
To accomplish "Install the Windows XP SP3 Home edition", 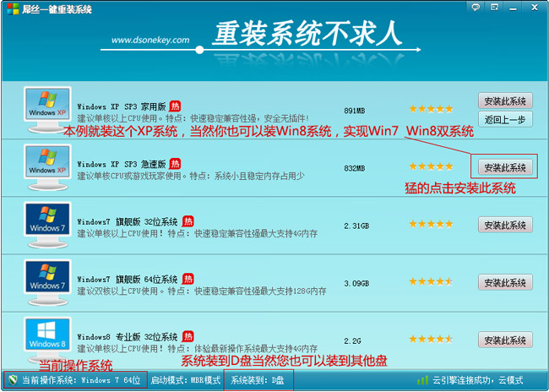I will (x=505, y=101).
